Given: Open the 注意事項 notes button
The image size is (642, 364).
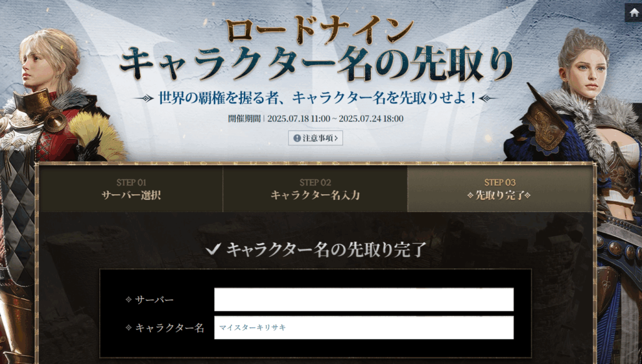Looking at the screenshot, I should click(x=315, y=138).
